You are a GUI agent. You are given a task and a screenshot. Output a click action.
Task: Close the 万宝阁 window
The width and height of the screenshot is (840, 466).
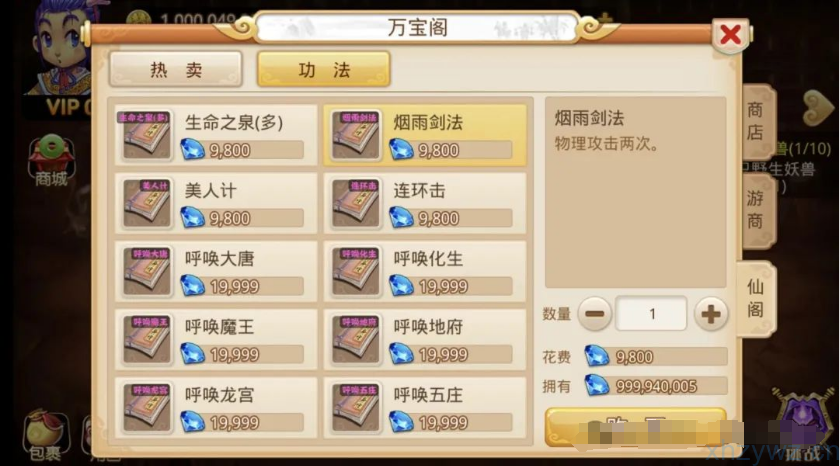[731, 35]
